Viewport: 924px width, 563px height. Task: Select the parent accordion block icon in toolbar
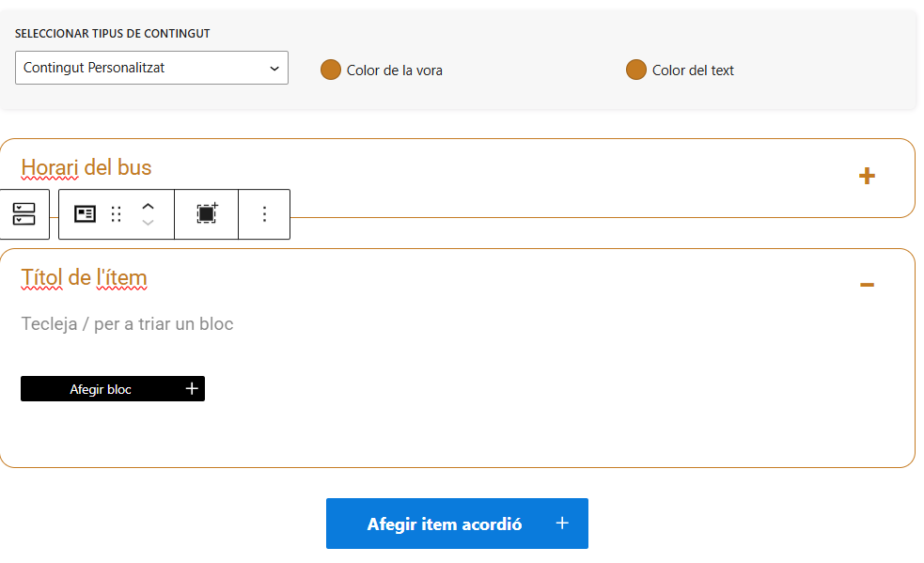pyautogui.click(x=25, y=214)
